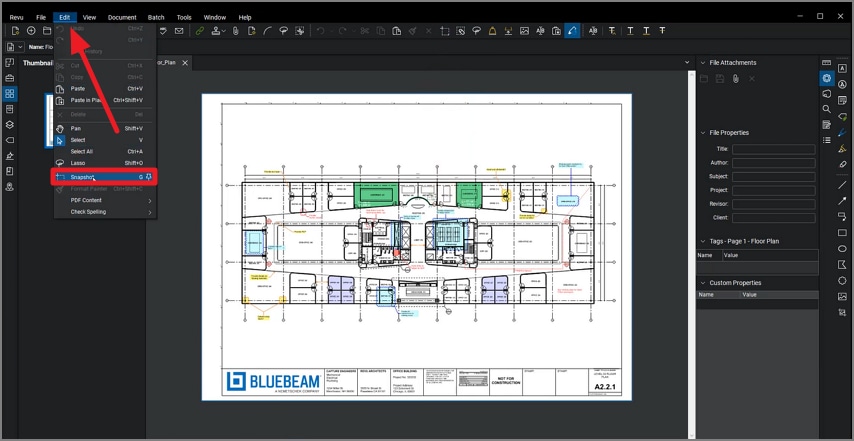Click the attach file paperclip button
The width and height of the screenshot is (854, 441).
(x=735, y=79)
